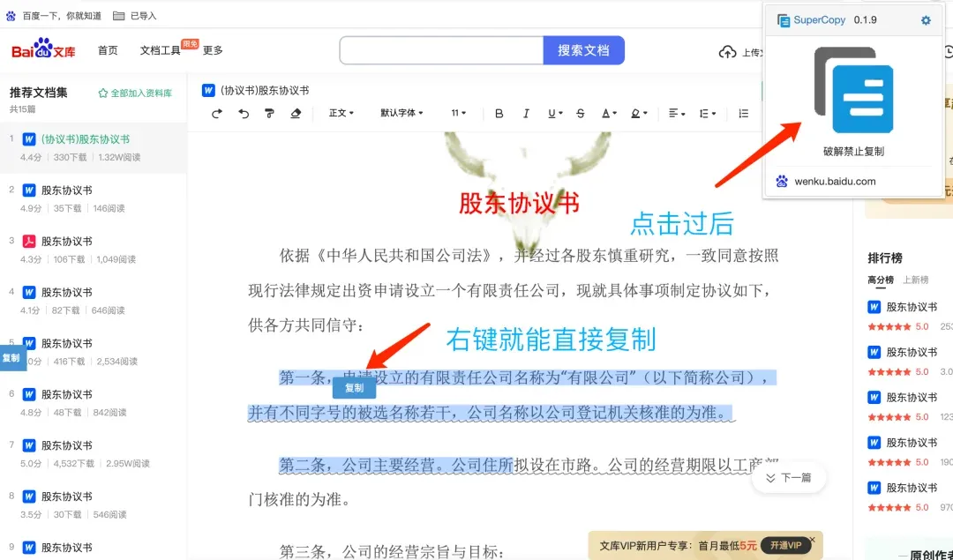953x560 pixels.
Task: Open the 已导入 bookmarks folder
Action: [x=135, y=16]
